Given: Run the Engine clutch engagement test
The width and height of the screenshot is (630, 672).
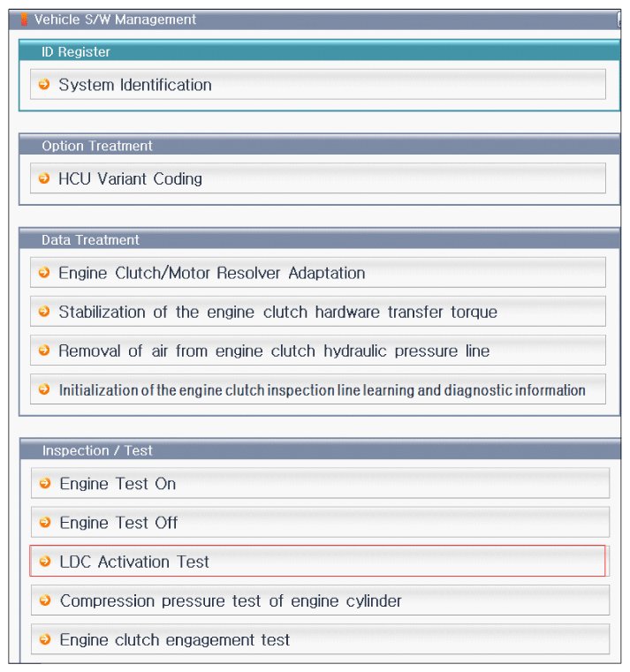Looking at the screenshot, I should [320, 639].
